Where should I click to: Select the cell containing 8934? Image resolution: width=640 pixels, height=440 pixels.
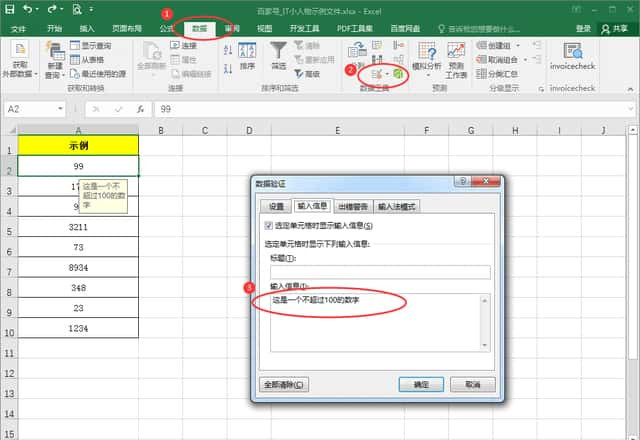78,267
